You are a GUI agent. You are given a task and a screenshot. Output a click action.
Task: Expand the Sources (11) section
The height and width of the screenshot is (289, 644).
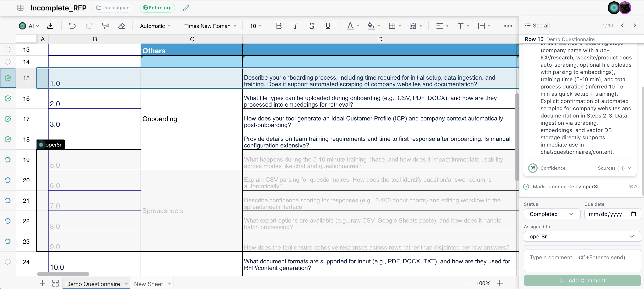(x=614, y=168)
